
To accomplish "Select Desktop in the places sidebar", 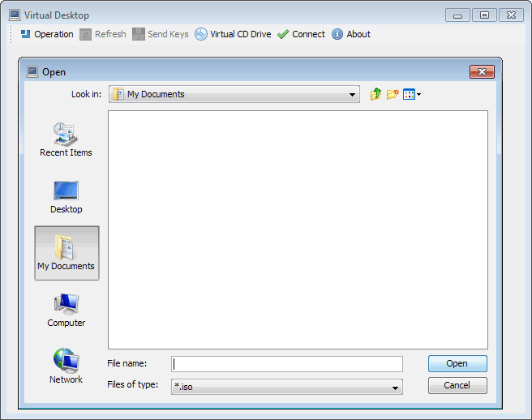I will (x=66, y=197).
